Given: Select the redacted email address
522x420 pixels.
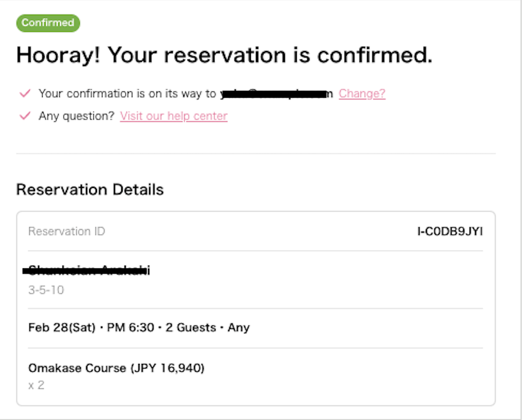Looking at the screenshot, I should (x=276, y=94).
